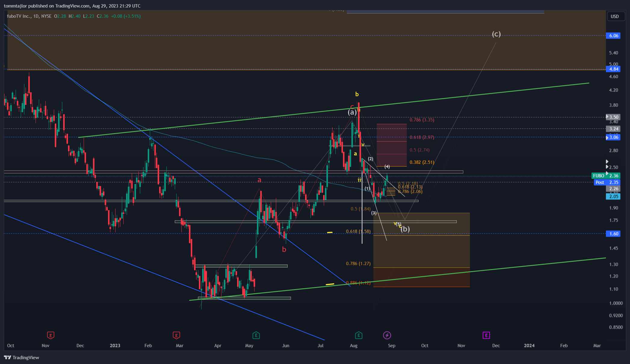The width and height of the screenshot is (630, 364).
Task: Open the purple upcoming earnings marker
Action: [x=486, y=335]
